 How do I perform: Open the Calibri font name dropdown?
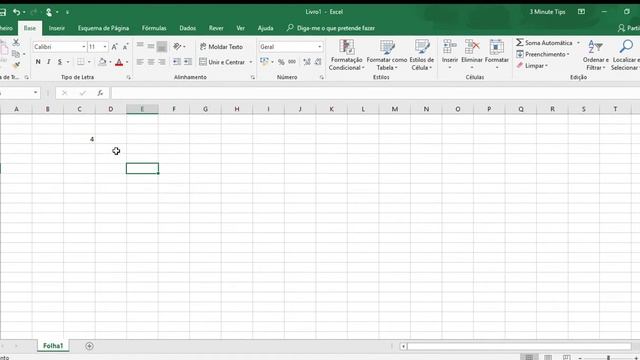coord(83,47)
